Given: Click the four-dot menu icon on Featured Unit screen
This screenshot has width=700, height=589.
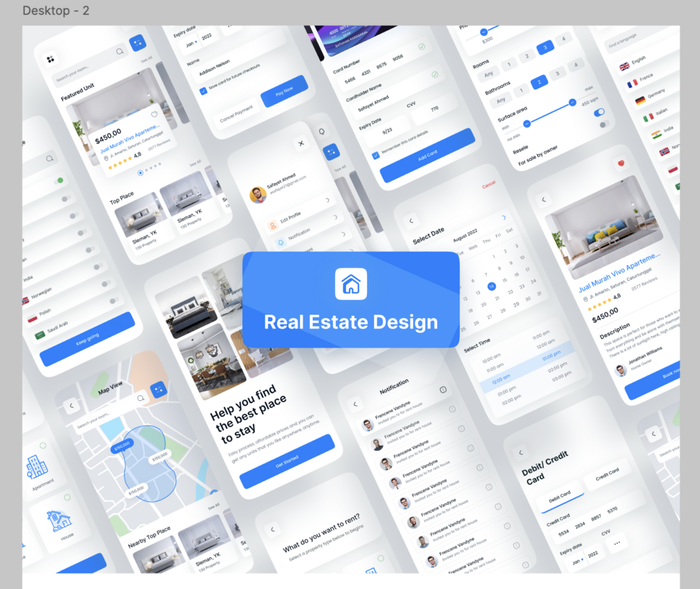Looking at the screenshot, I should coord(50,59).
